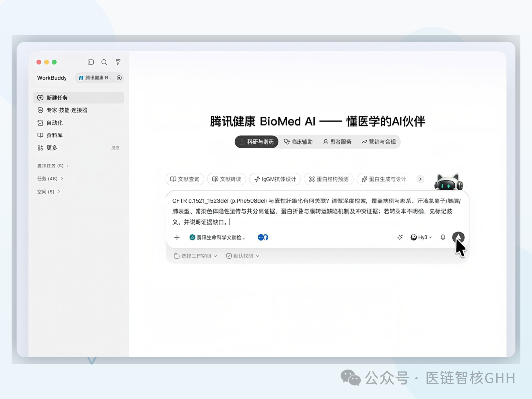Choose the 蛋白结构预测 skill chip
532x399 pixels.
click(x=329, y=179)
